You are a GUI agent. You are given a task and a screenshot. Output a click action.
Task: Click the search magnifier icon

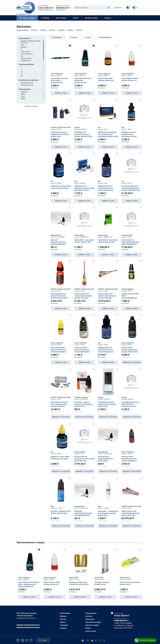tap(109, 8)
